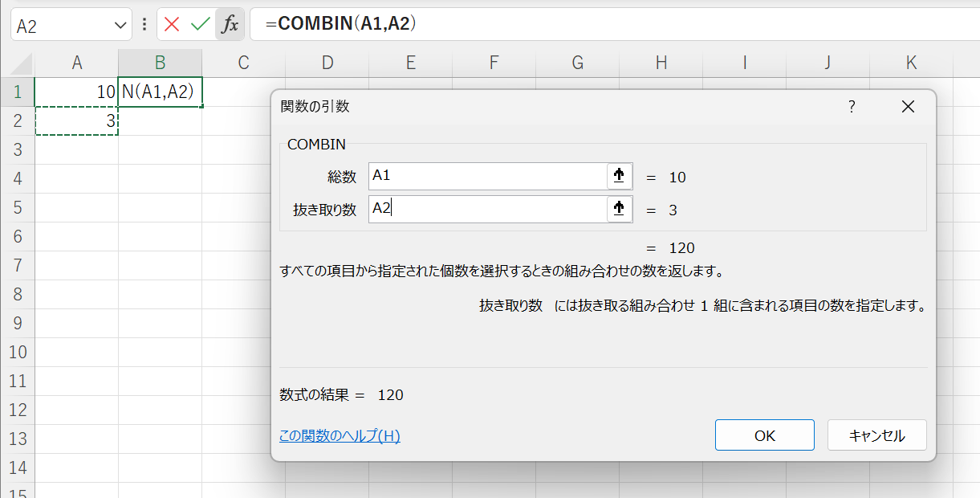The image size is (980, 498).
Task: Open この関数のヘルプ(H) link
Action: pos(340,436)
